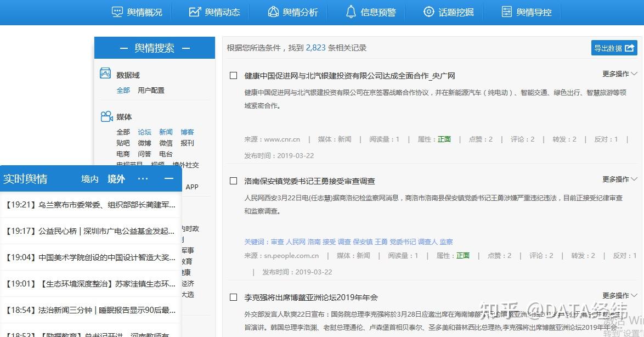This screenshot has height=337, width=644.
Task: Check the box for 健康中国促进网 article
Action: tap(233, 75)
